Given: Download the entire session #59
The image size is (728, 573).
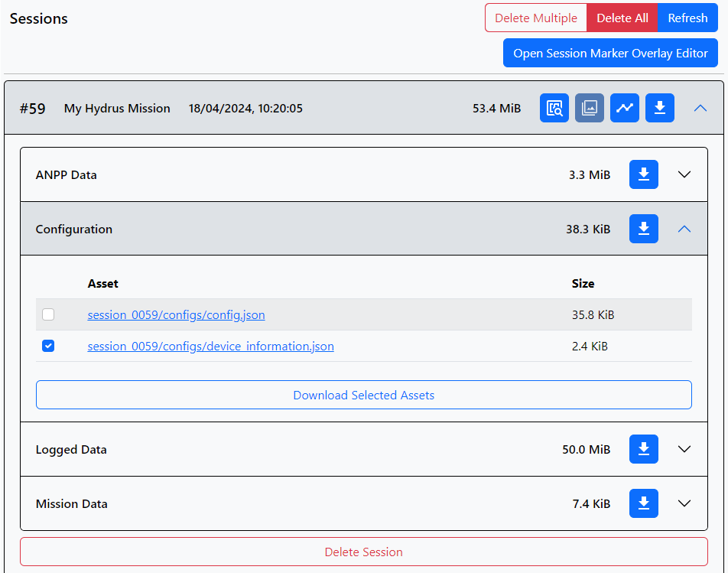Looking at the screenshot, I should [660, 108].
